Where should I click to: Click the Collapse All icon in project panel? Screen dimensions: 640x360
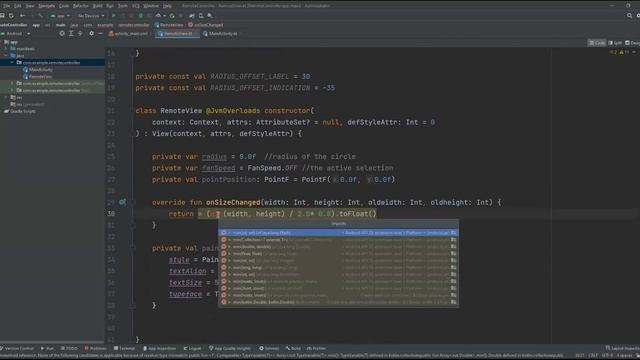pos(80,33)
